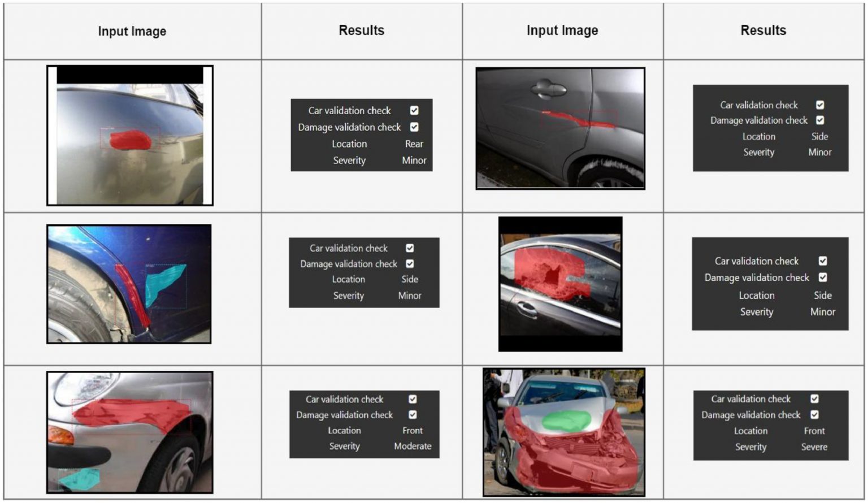Image resolution: width=868 pixels, height=503 pixels.
Task: Click the Severe severity value
Action: click(x=814, y=447)
